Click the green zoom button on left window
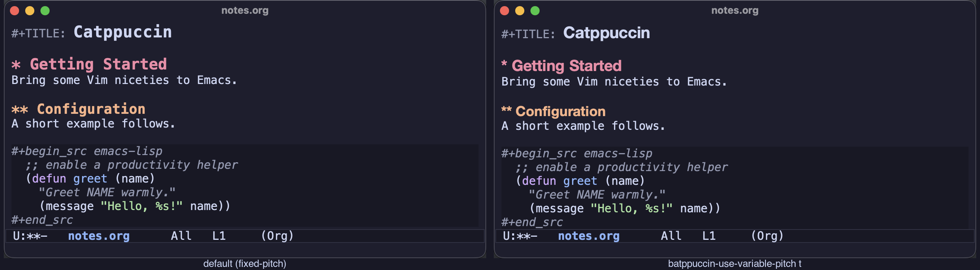Screen dimensions: 980x270 point(45,11)
